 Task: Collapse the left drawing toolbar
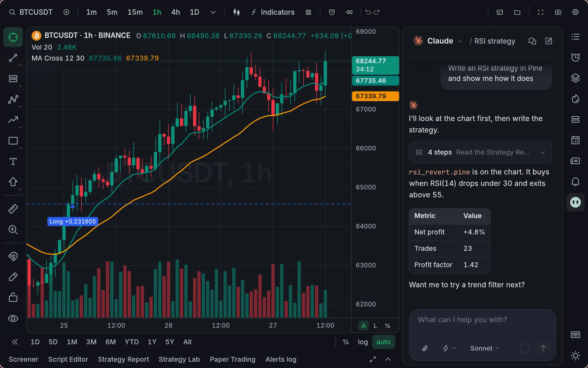(15, 342)
